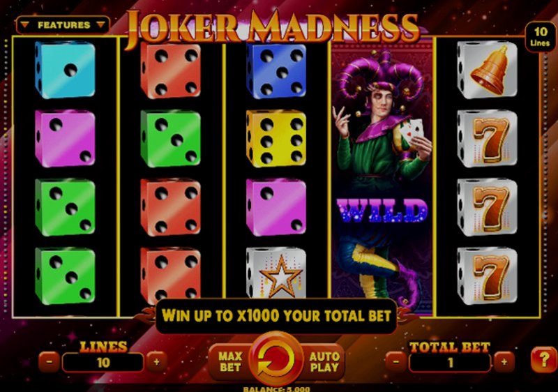The height and width of the screenshot is (392, 558).
Task: Increase number of lines with plus
Action: [x=156, y=362]
